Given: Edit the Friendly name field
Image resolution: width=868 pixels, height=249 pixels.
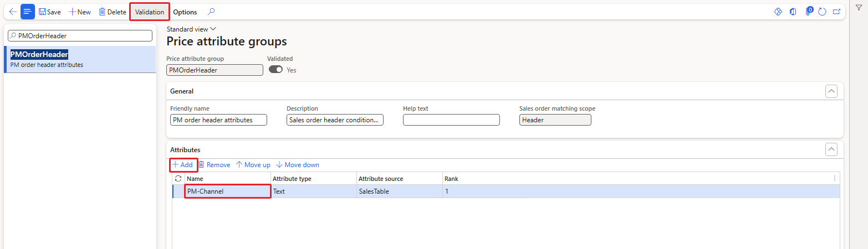Looking at the screenshot, I should [218, 120].
